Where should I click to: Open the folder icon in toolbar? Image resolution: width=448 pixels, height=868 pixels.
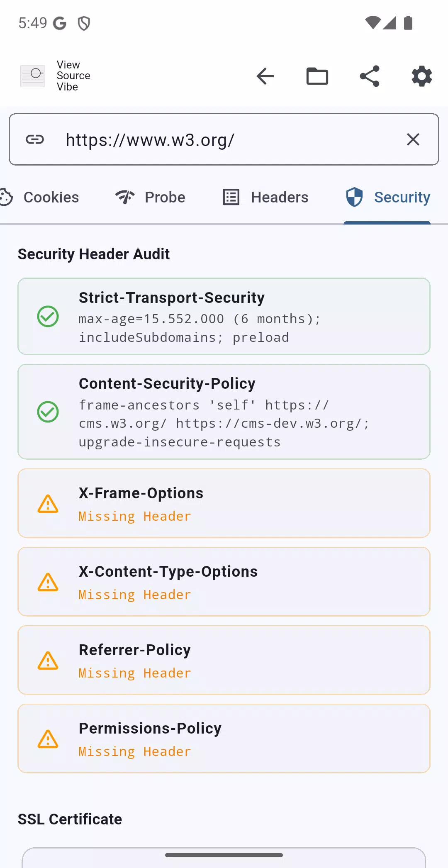[317, 76]
